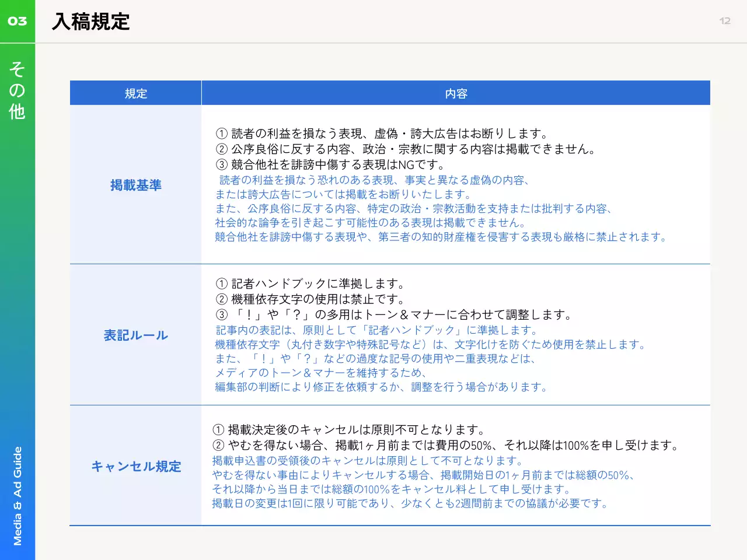Screen dimensions: 747x560
Task: Click the line "① 記者ハンドブックに準拠します"
Action: pos(310,283)
